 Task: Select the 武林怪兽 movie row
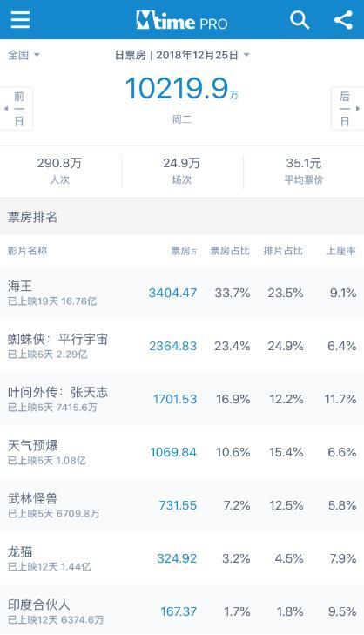[x=182, y=505]
